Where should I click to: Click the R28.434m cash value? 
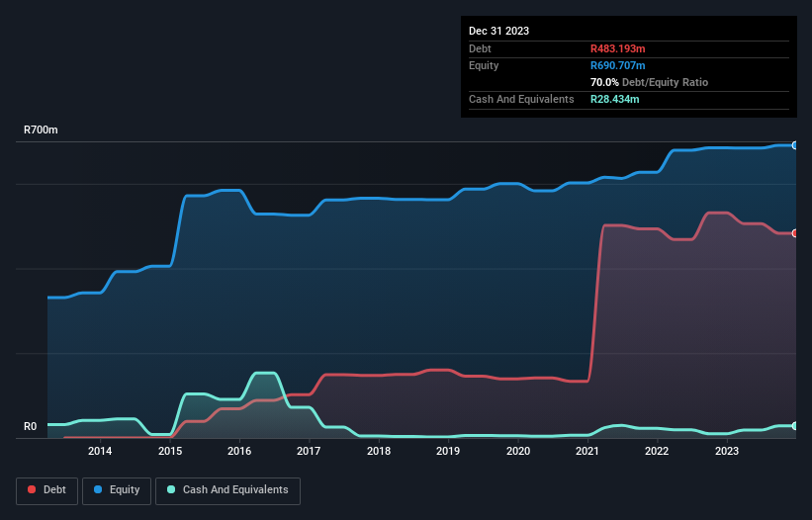[615, 99]
